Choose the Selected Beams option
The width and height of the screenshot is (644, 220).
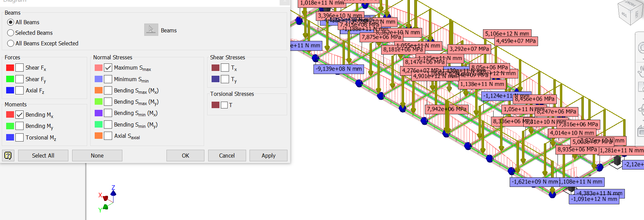(11, 33)
